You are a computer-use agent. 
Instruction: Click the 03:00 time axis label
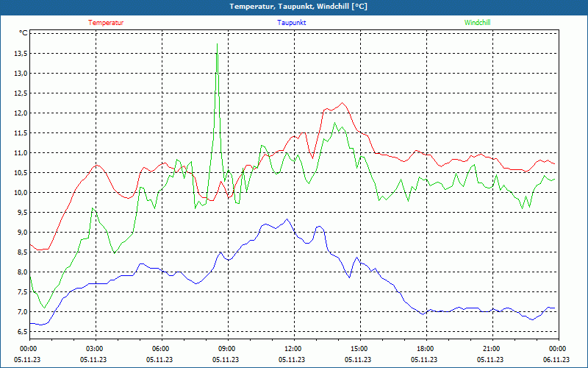click(x=96, y=349)
